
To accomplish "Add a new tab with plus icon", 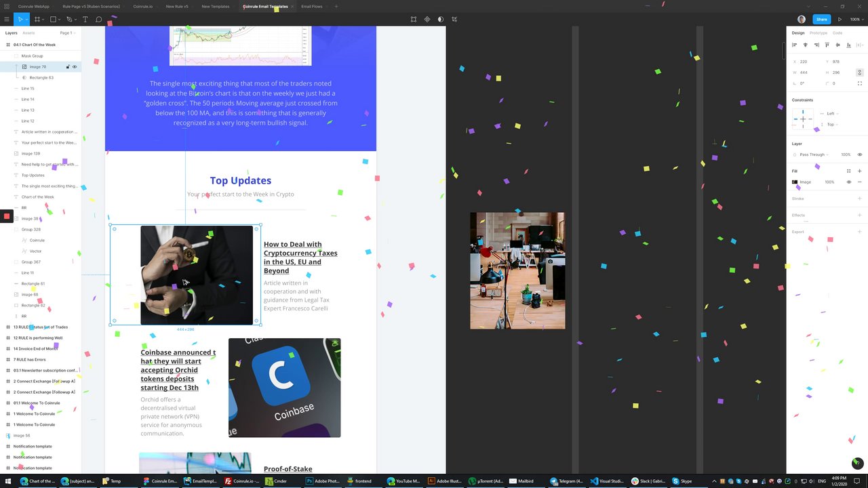I will [336, 6].
